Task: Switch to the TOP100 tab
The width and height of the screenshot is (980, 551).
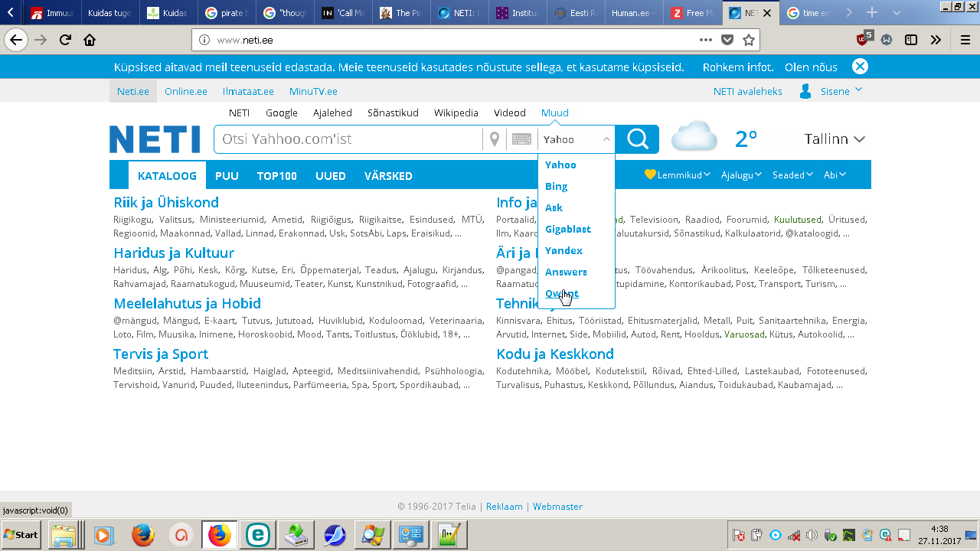Action: tap(276, 176)
